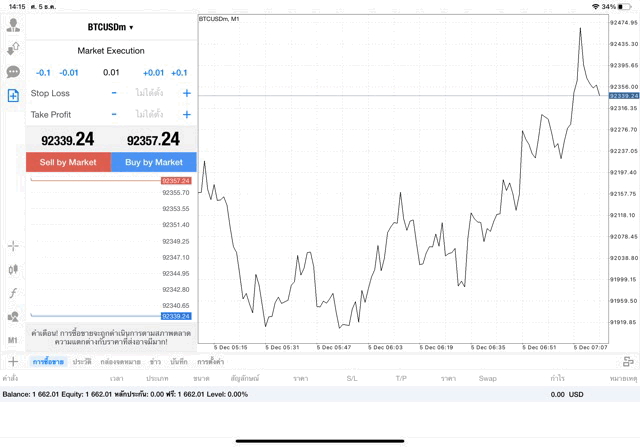Increase volume by +0.01

click(153, 73)
